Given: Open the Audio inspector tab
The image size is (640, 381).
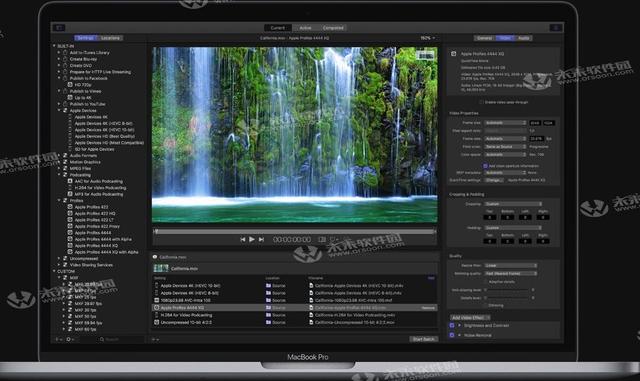Looking at the screenshot, I should point(524,38).
